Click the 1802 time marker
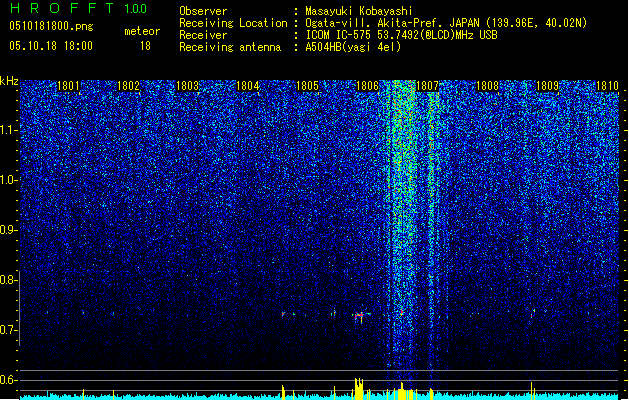This screenshot has width=629, height=400. click(128, 86)
